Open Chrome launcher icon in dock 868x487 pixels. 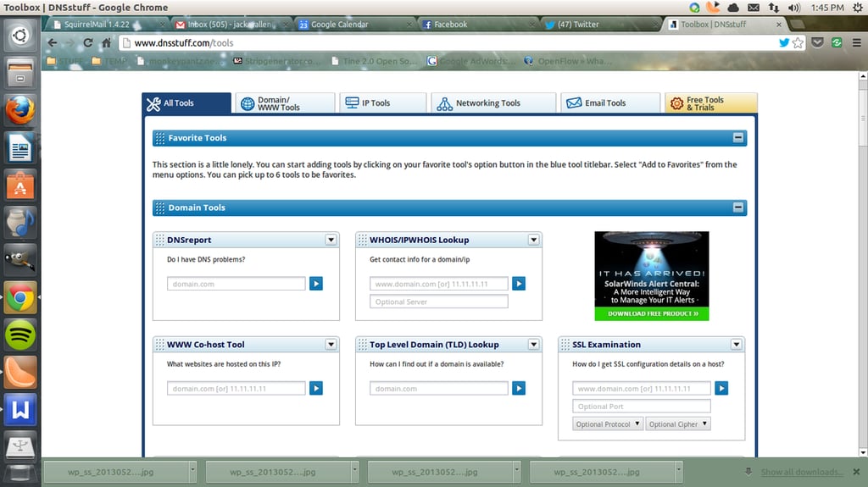pyautogui.click(x=20, y=298)
